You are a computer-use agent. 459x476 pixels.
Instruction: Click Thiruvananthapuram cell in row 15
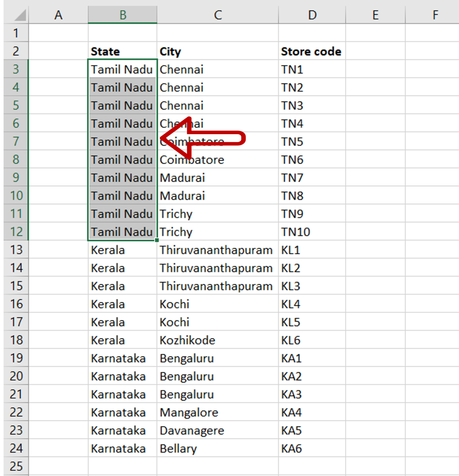(x=218, y=286)
